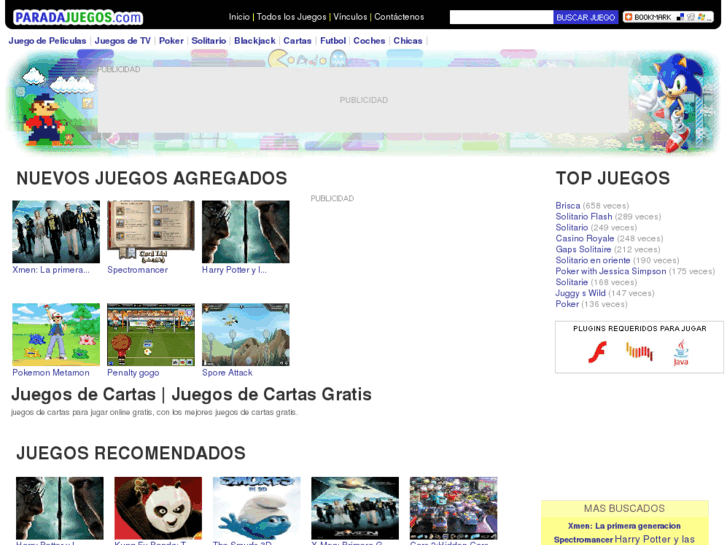Image resolution: width=727 pixels, height=545 pixels.
Task: Open Kung Fu Panda recommended thumbnail
Action: click(158, 508)
